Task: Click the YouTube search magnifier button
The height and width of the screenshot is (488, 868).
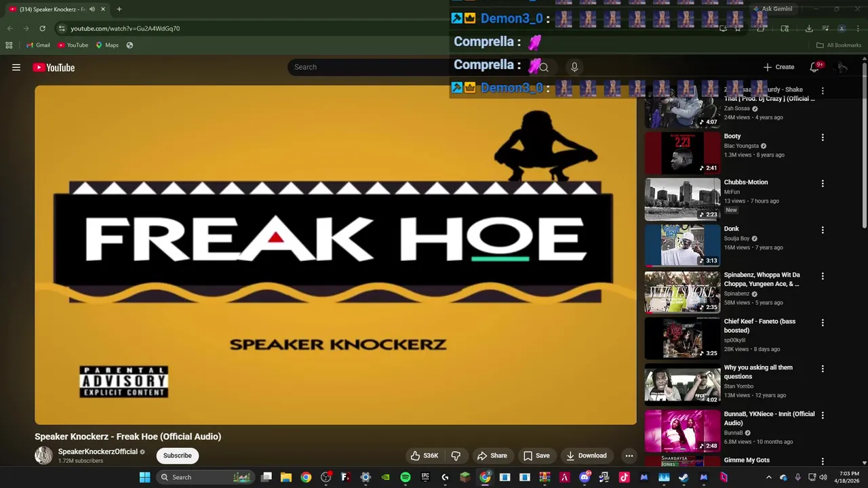Action: pyautogui.click(x=544, y=67)
